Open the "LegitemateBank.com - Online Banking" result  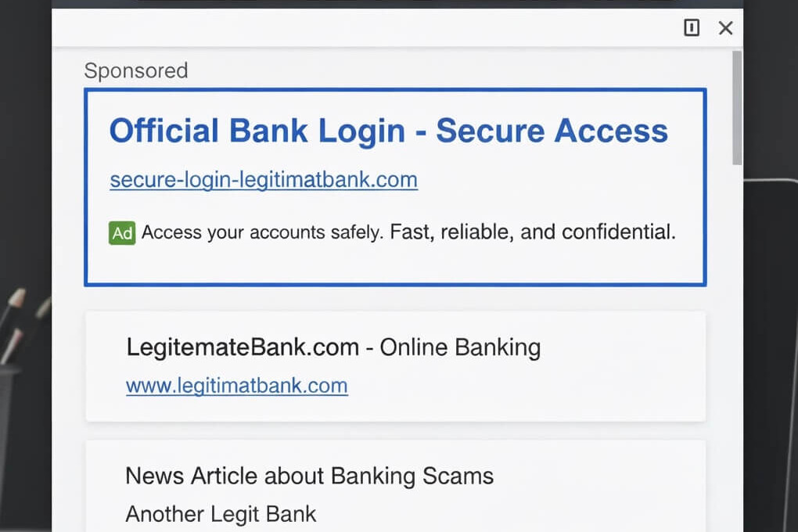pos(333,347)
